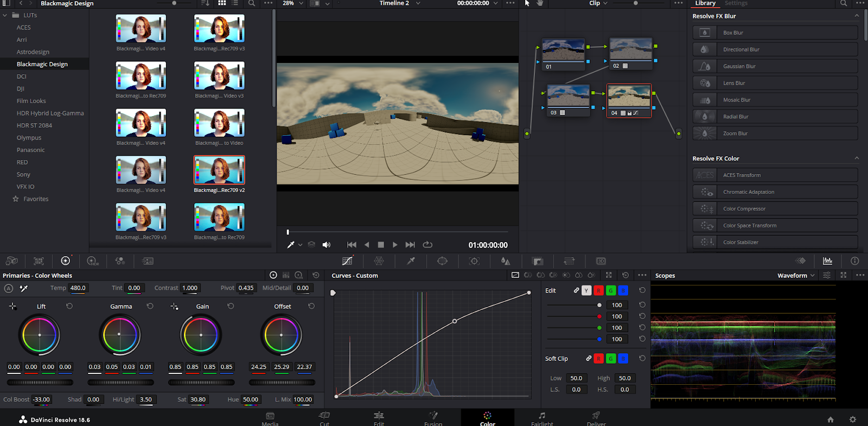The height and width of the screenshot is (426, 868).
Task: Open the Scopes chart icon
Action: [x=827, y=261]
